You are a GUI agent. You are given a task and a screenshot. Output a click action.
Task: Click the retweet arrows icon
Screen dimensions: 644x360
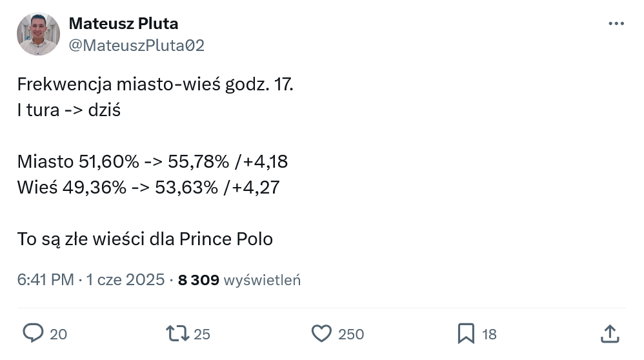[x=177, y=333]
